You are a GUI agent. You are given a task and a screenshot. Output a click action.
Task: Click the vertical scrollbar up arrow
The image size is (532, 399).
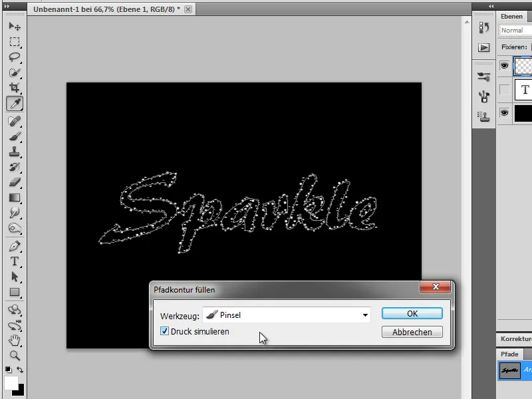467,22
